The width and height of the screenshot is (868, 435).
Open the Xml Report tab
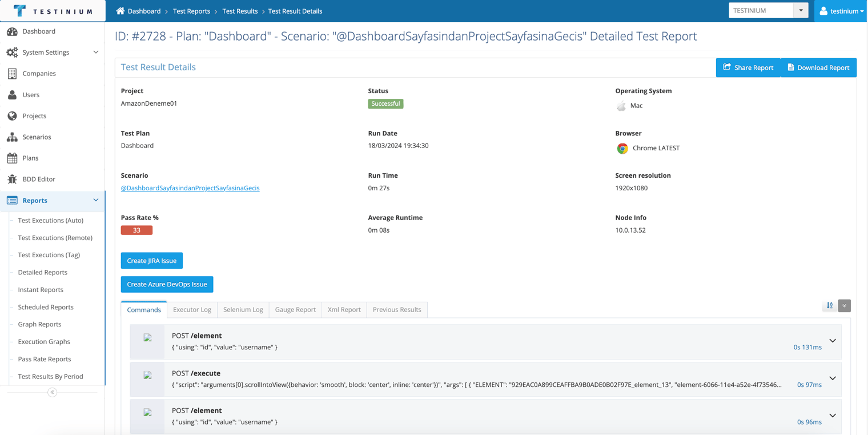click(x=344, y=310)
